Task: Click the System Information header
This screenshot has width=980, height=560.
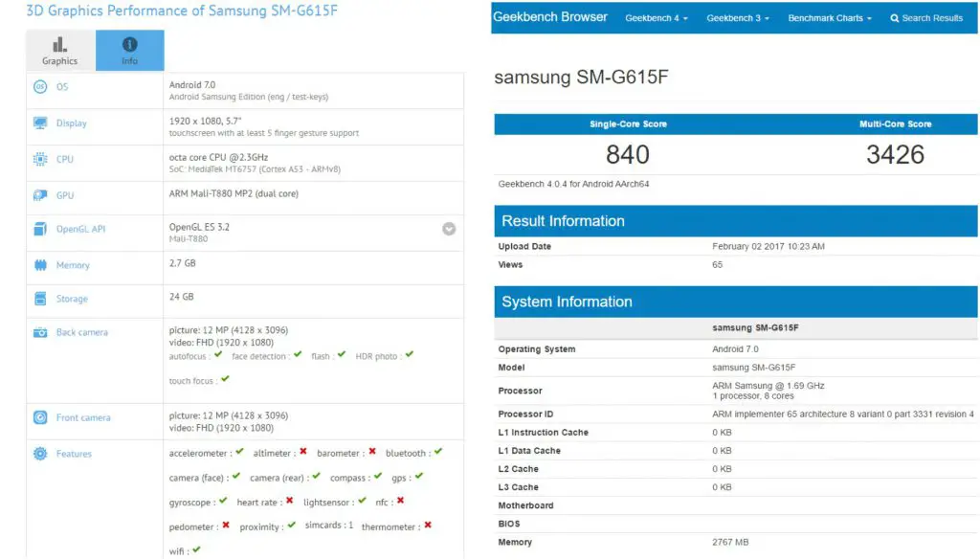Action: (736, 302)
